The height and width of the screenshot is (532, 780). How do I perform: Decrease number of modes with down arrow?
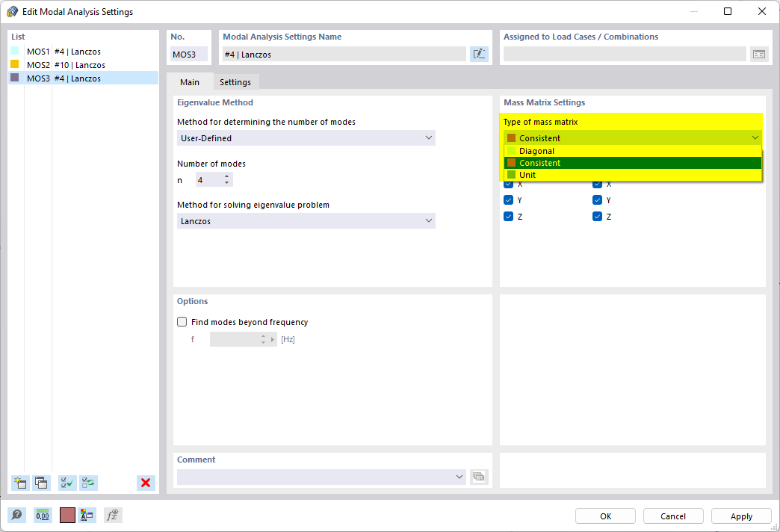(x=227, y=183)
